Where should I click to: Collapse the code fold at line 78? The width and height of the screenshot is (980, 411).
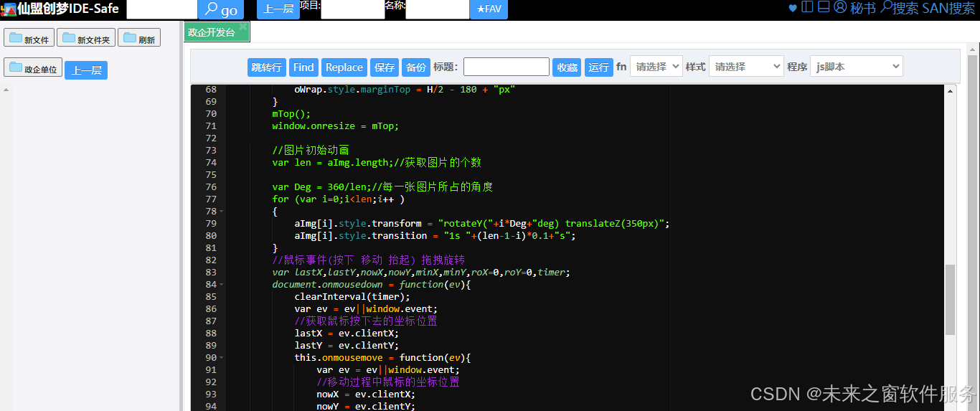pyautogui.click(x=221, y=212)
